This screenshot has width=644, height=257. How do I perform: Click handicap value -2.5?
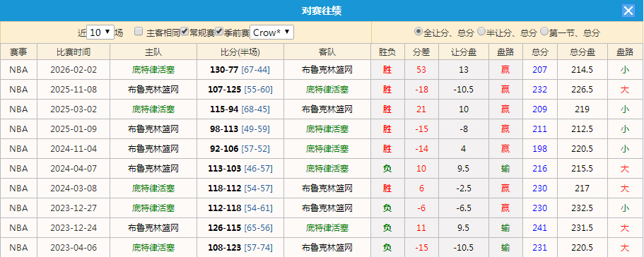(463, 188)
